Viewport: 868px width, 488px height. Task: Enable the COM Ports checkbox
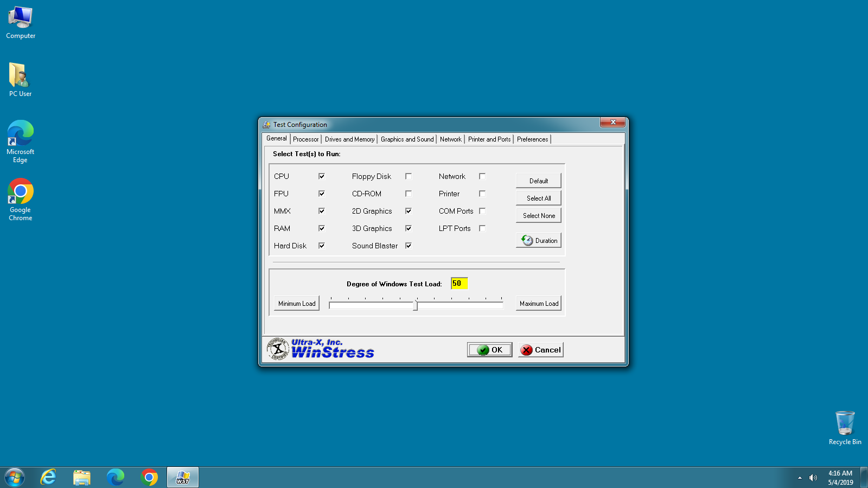point(482,211)
